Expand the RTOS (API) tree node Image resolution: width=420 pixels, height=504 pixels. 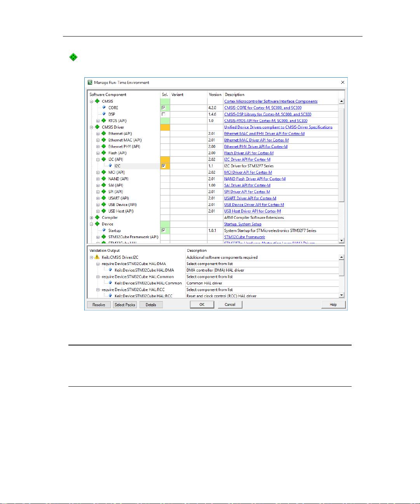(98, 120)
